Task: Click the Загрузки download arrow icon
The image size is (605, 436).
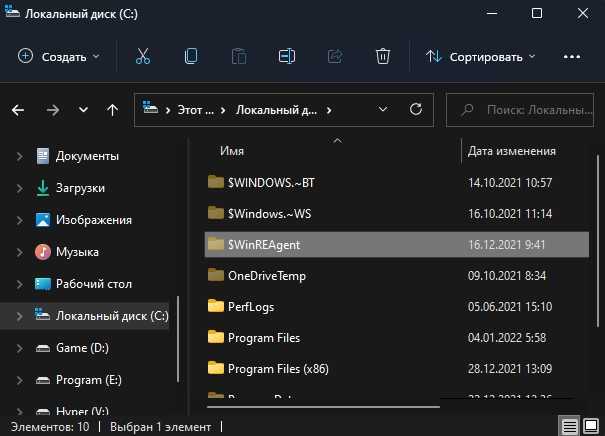Action: coord(42,188)
